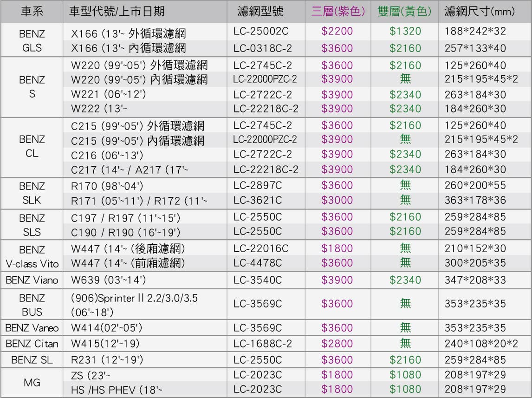Click filter model LC-3540C

258,280
